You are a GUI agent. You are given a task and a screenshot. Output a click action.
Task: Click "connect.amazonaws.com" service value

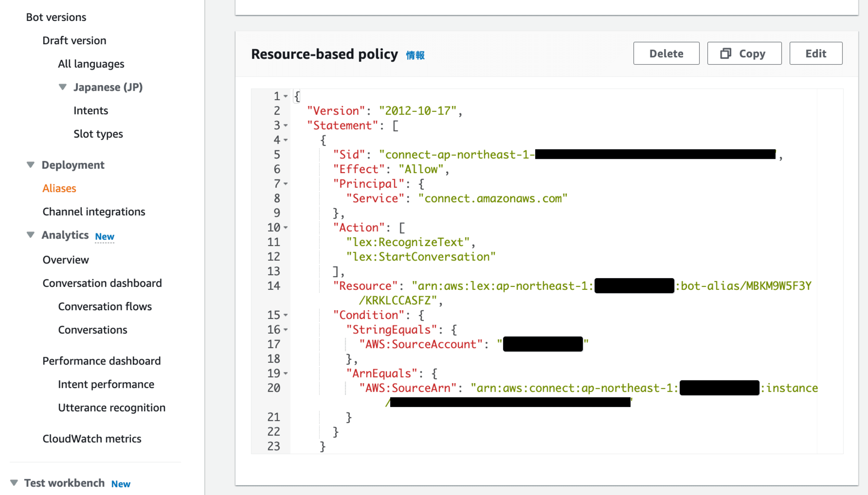(493, 199)
